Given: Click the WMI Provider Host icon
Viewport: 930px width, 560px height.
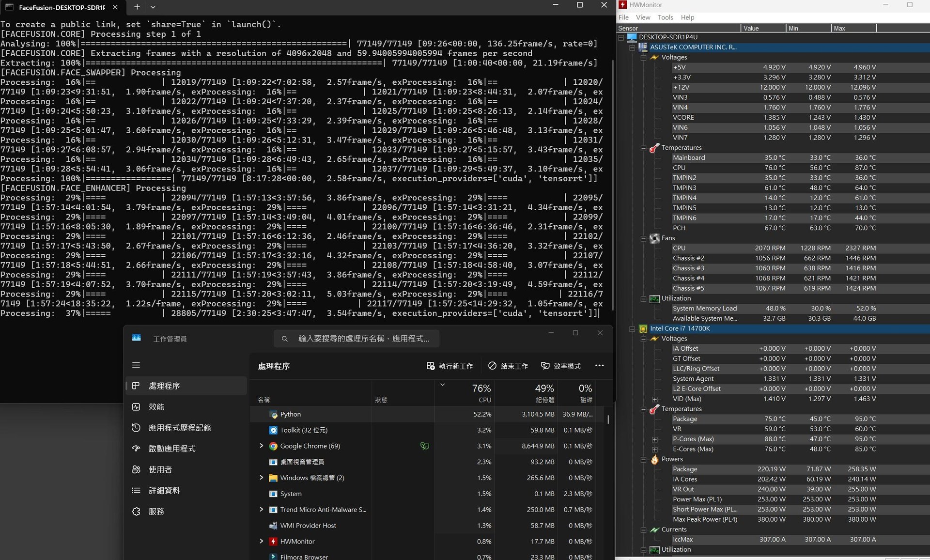Looking at the screenshot, I should point(273,526).
